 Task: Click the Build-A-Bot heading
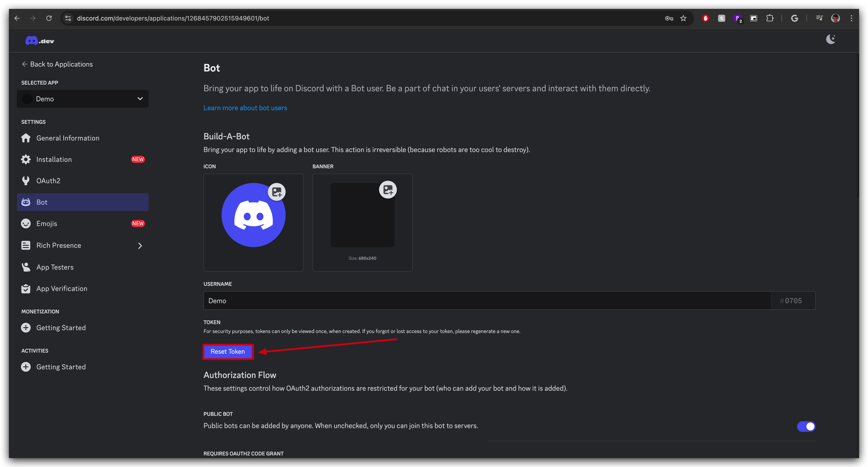[226, 136]
